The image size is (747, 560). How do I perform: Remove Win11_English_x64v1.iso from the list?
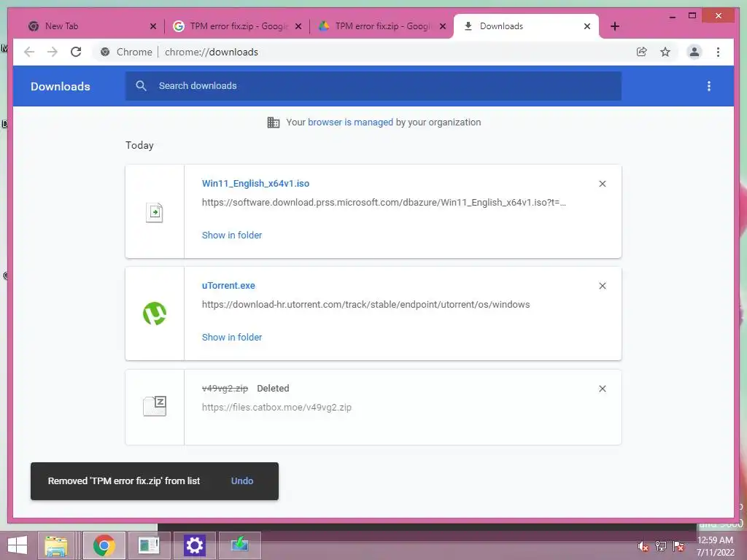[602, 184]
